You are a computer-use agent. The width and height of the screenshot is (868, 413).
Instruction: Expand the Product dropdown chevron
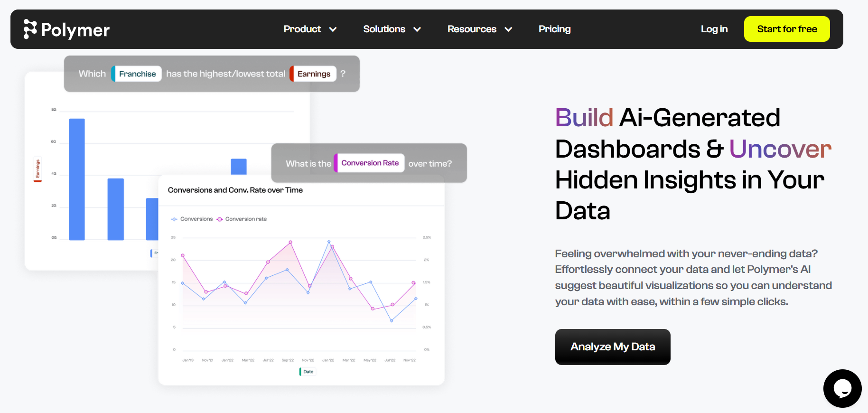[x=333, y=29]
